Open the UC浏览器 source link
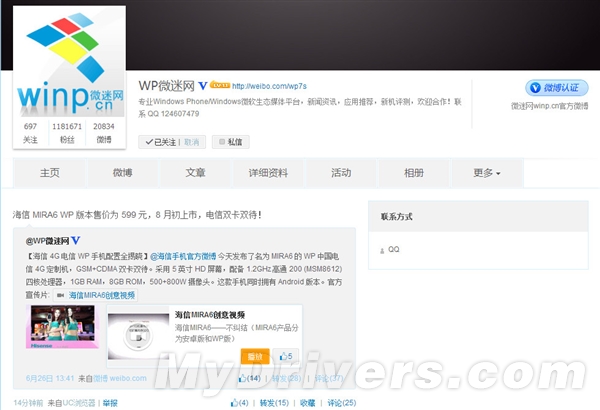600x410 pixels. pyautogui.click(x=79, y=403)
